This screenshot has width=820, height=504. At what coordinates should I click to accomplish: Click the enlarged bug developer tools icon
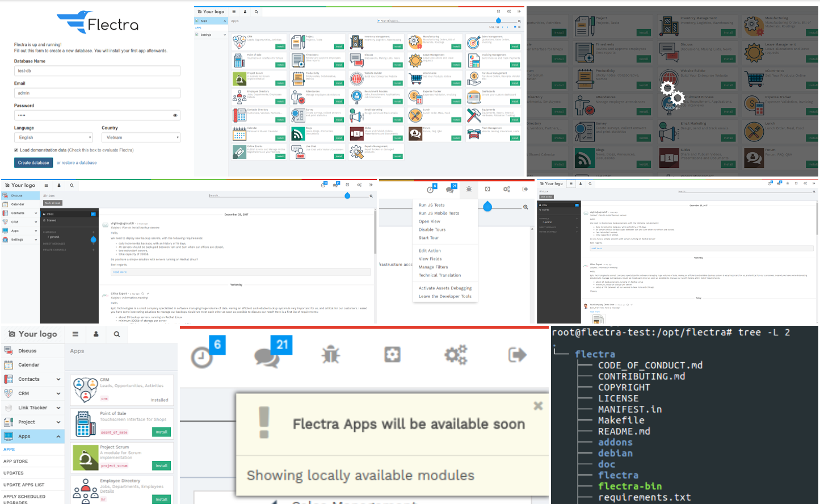point(331,355)
